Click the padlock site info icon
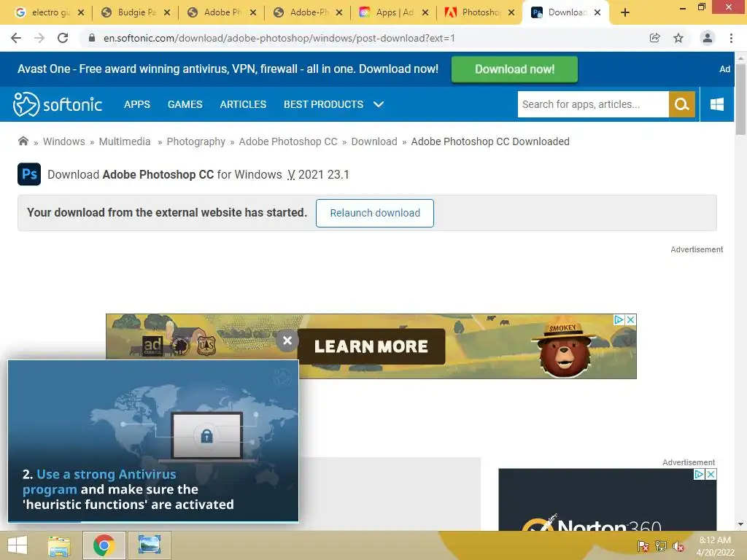This screenshot has width=747, height=560. click(92, 38)
